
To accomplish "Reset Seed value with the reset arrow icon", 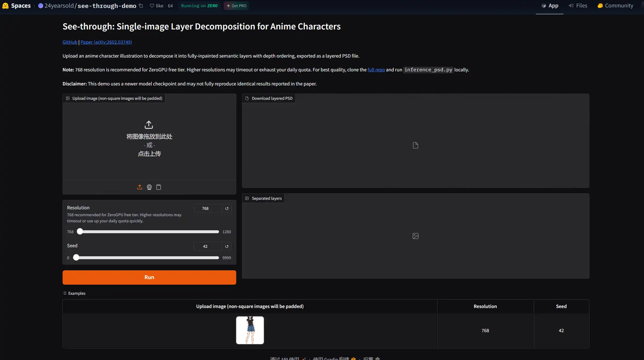I will click(227, 246).
